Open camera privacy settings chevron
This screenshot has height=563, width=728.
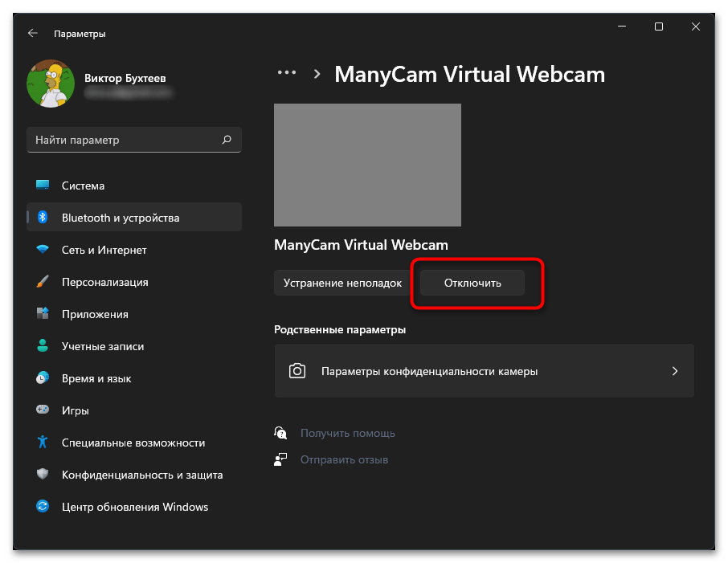[x=674, y=371]
